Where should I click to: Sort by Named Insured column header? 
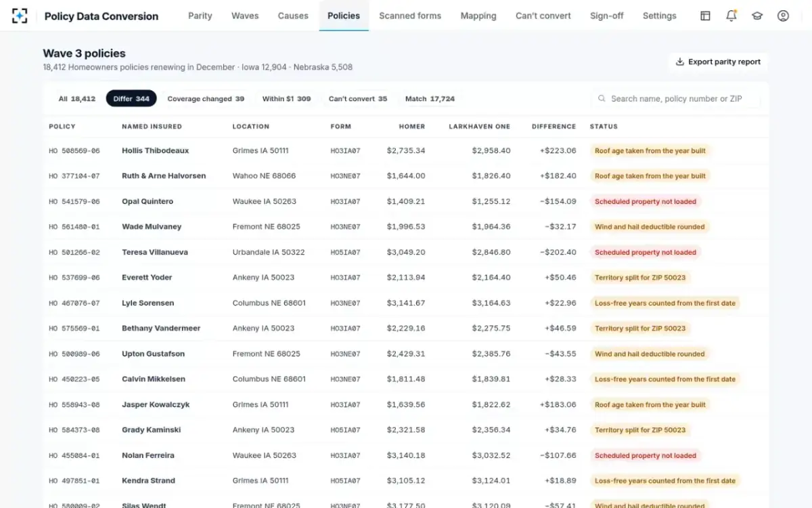coord(152,127)
